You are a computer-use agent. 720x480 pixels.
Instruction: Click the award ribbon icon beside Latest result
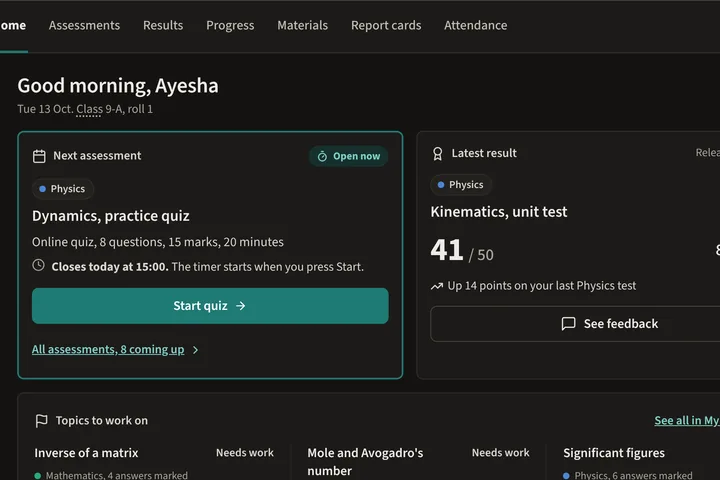tap(438, 153)
